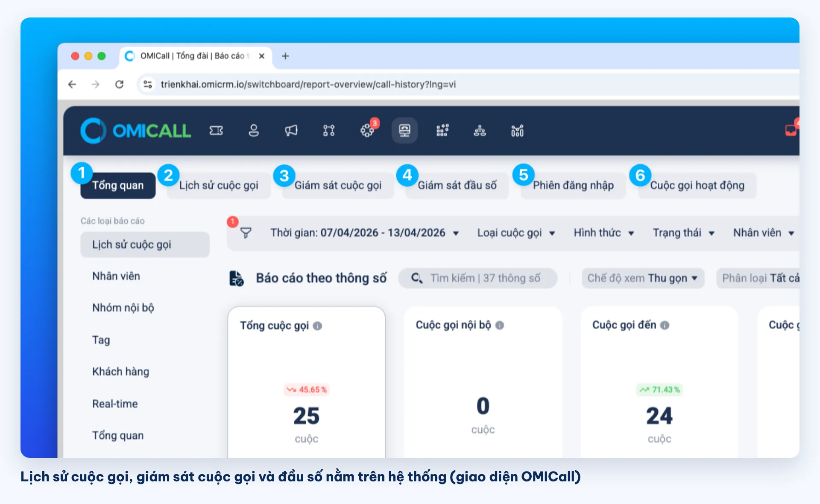Expand the Loại cuộc gọi dropdown
The height and width of the screenshot is (504, 820).
(516, 233)
